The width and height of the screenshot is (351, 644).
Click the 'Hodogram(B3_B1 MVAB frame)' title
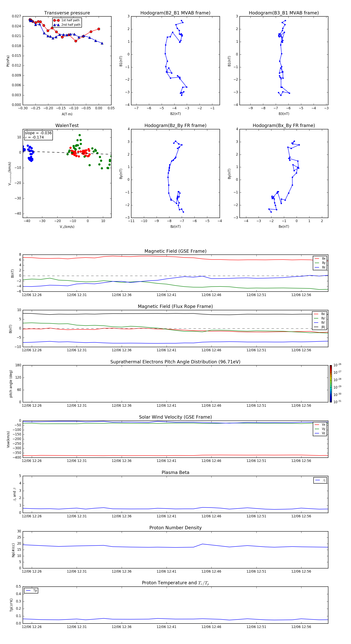[x=284, y=13]
